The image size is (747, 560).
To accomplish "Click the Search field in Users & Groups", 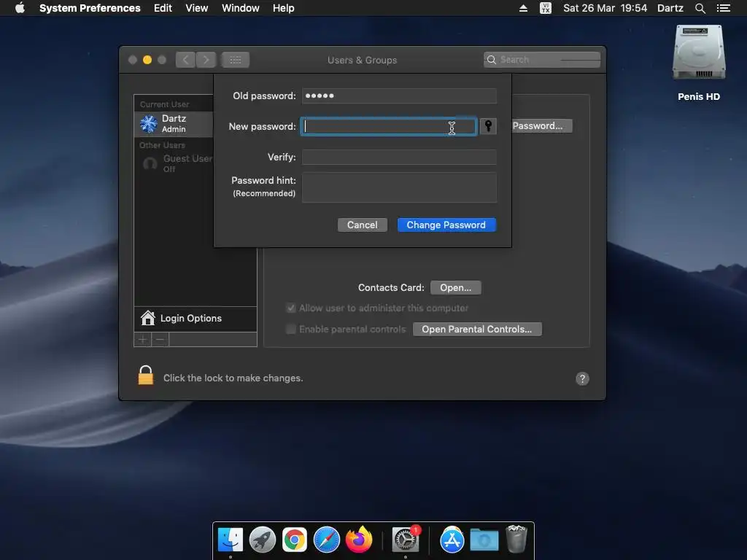I will (x=542, y=60).
